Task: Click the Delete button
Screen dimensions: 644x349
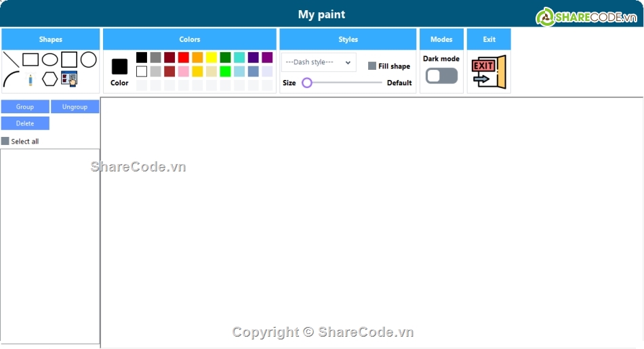Action: click(x=25, y=123)
